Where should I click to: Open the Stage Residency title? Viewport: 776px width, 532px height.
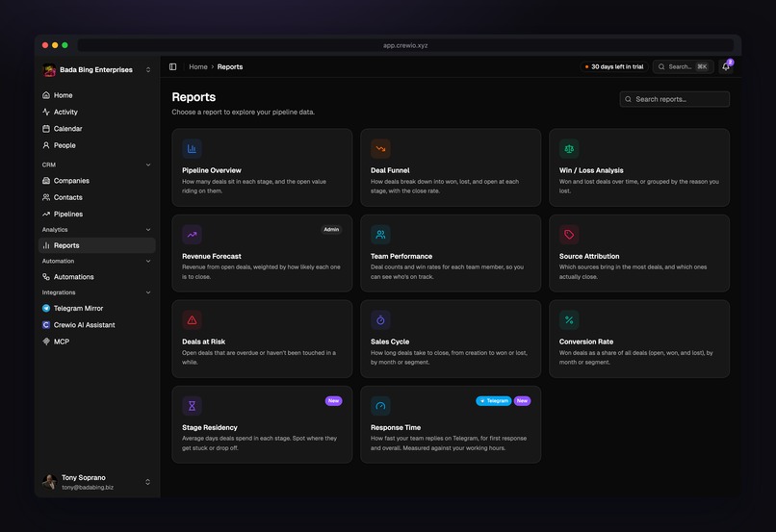[209, 428]
